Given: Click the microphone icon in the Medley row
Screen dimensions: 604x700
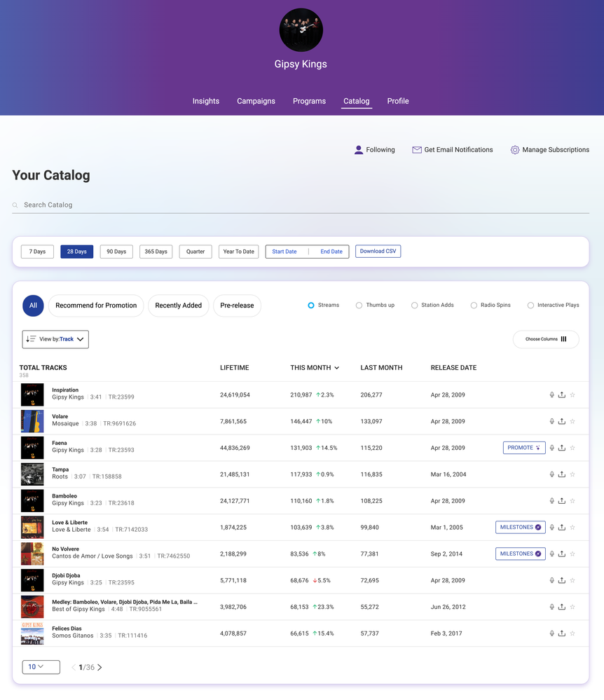Looking at the screenshot, I should coord(551,607).
